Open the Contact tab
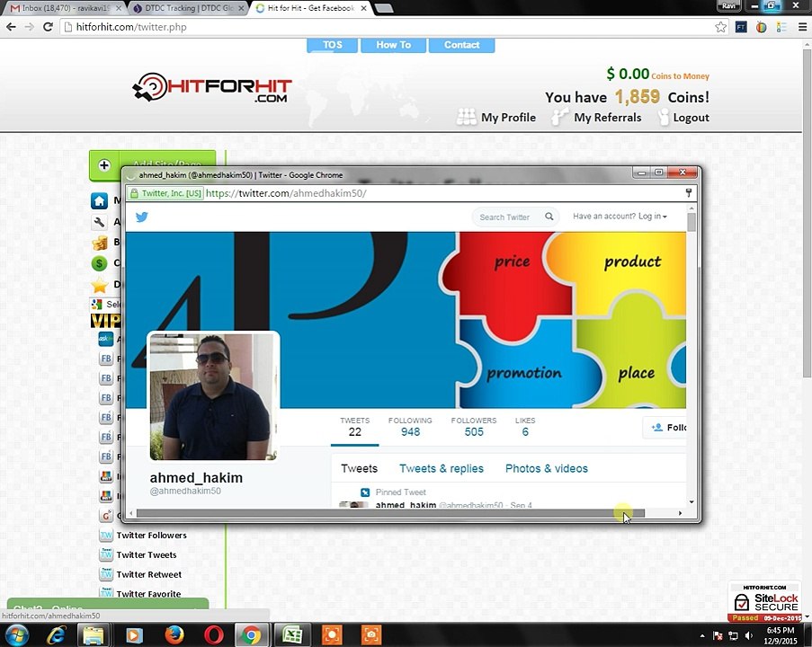Screen dimensions: 812x647 pos(462,45)
